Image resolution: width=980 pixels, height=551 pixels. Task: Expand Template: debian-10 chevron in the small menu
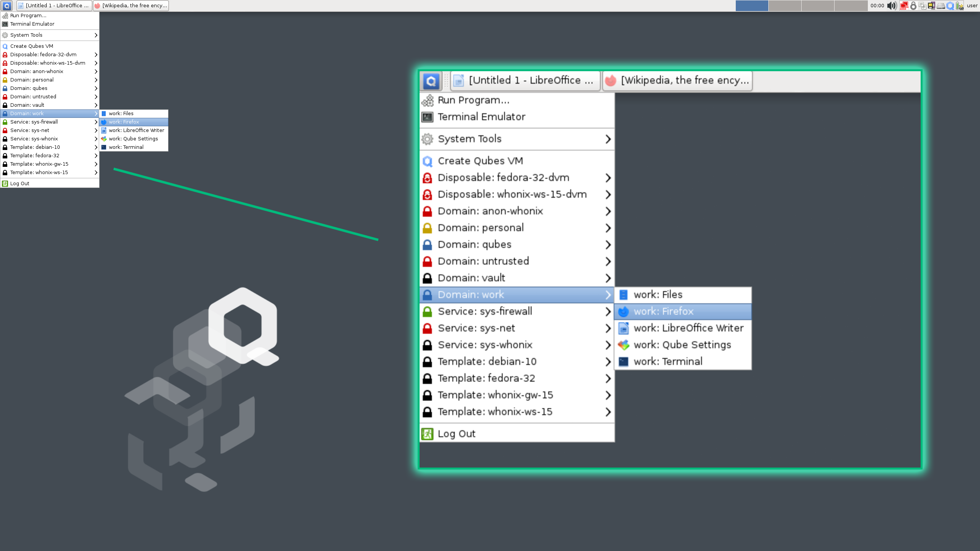pos(96,147)
